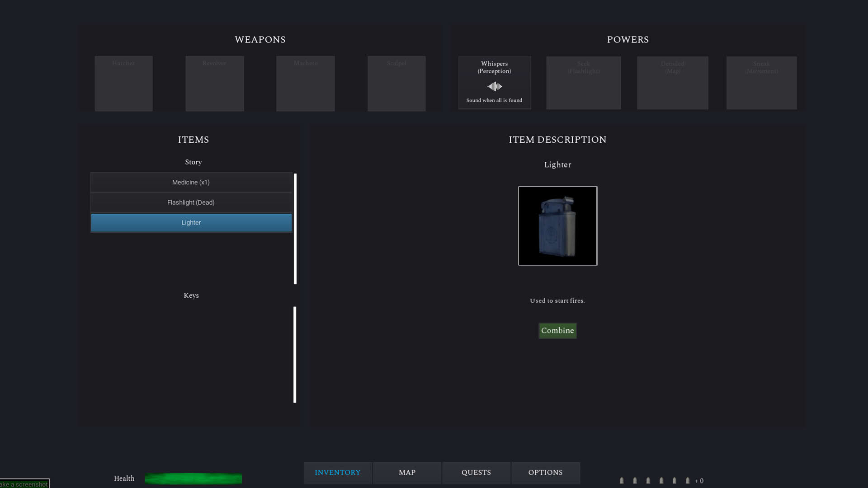Select Flashlight (Dead) in the items list
This screenshot has height=488, width=868.
pos(191,202)
